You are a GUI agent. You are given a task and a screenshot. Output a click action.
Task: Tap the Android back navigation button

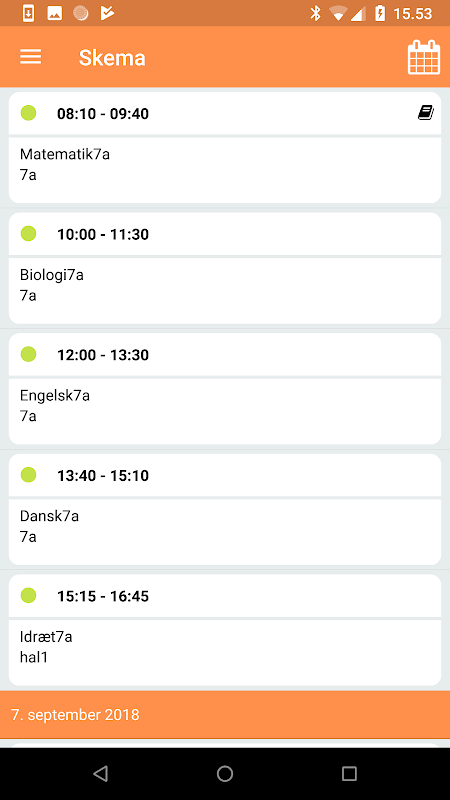[x=101, y=774]
